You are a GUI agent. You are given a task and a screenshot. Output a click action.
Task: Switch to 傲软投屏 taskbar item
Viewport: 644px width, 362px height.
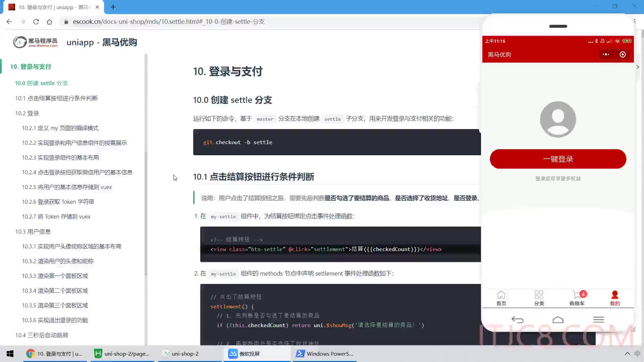tap(257, 354)
